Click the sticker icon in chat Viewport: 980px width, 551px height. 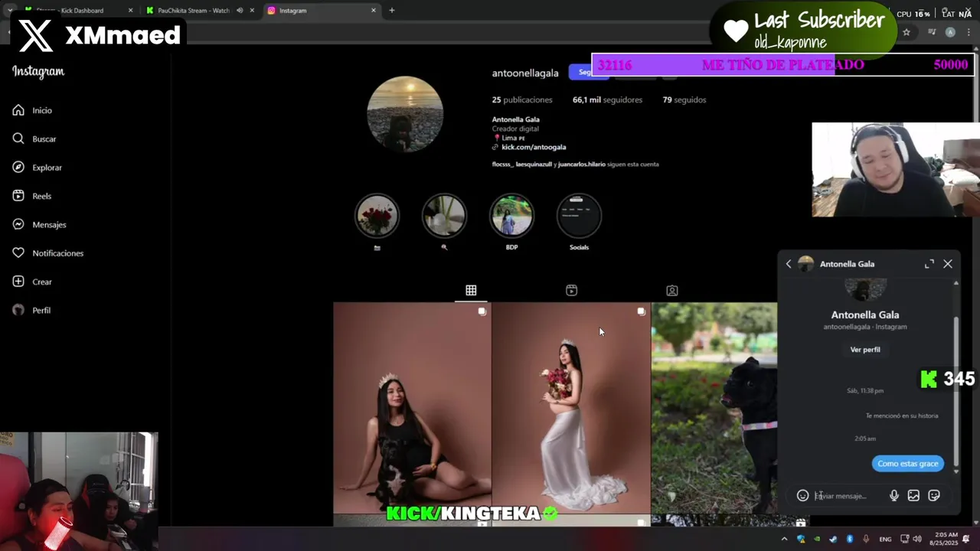(934, 496)
